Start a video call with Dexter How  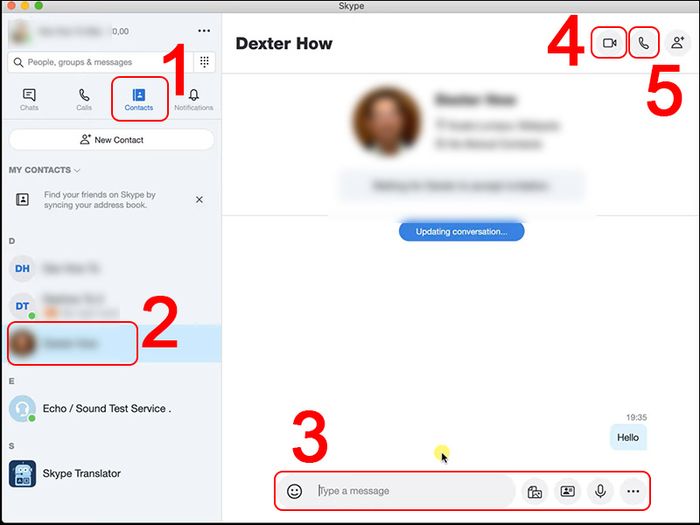coord(609,43)
